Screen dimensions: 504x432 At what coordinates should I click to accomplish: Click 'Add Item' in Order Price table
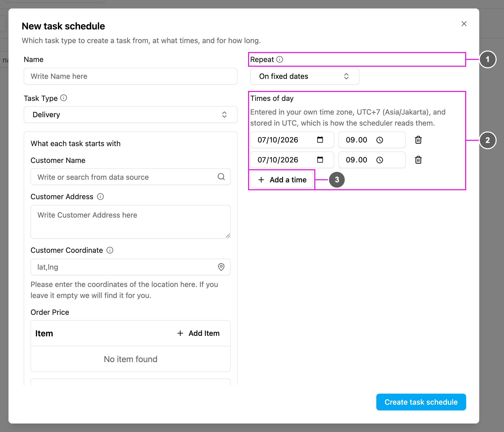pos(198,333)
